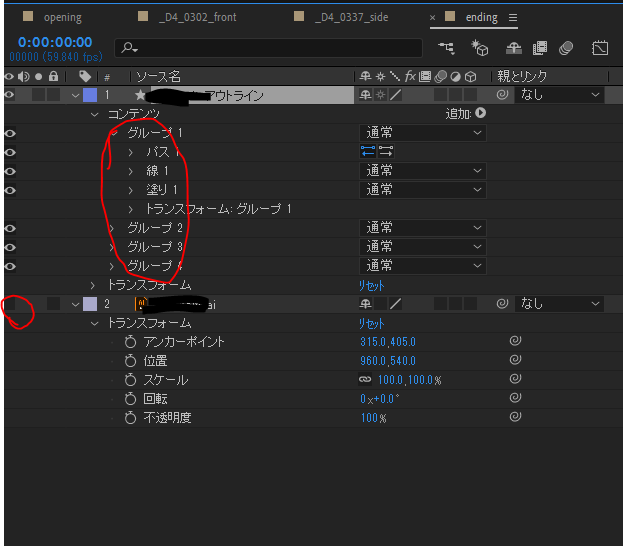Image resolution: width=623 pixels, height=546 pixels.
Task: Click the solo column header dot icon
Action: click(39, 76)
